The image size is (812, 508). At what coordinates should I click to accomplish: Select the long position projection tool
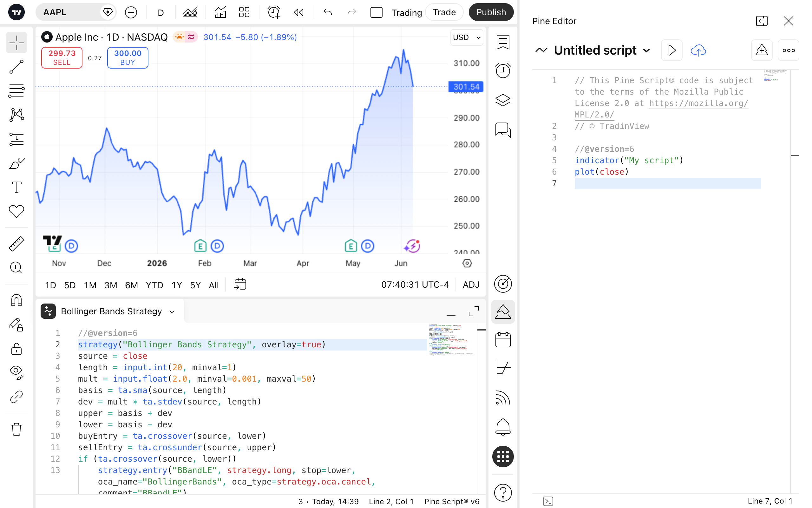(x=16, y=139)
